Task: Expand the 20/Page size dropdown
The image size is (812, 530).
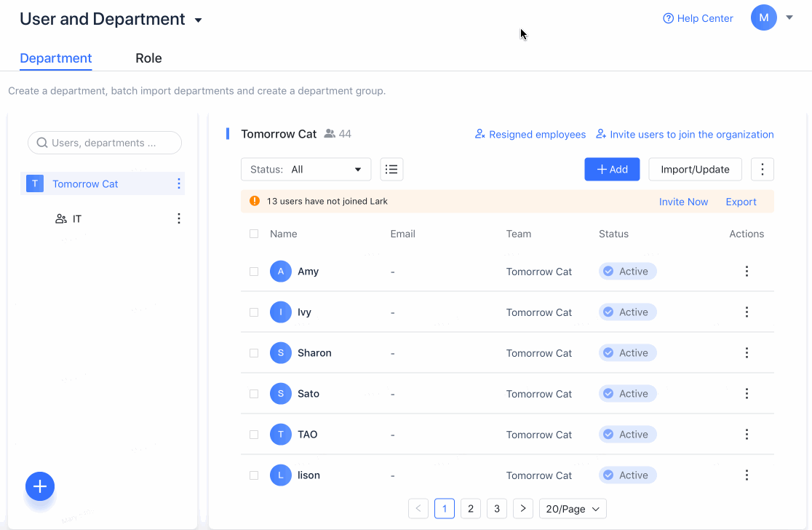Action: 573,508
